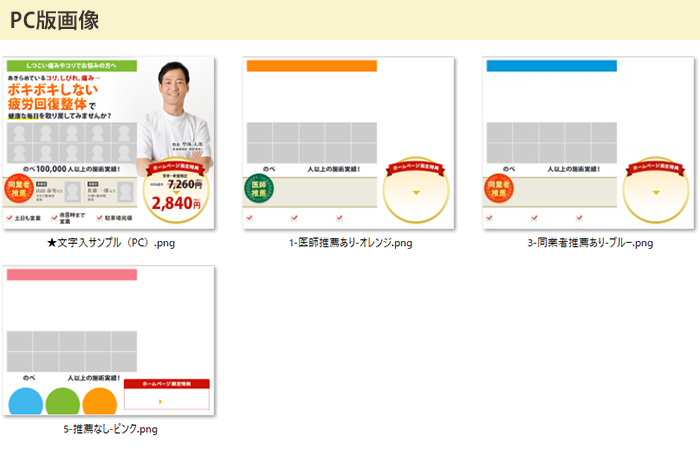Click first red checkmark in orange template
The width and height of the screenshot is (700, 456).
click(250, 218)
